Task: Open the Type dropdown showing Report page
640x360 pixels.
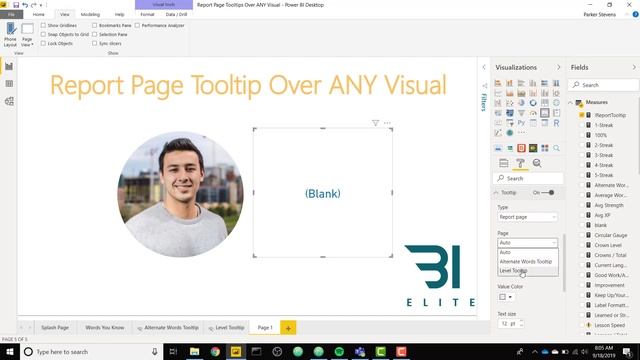Action: [x=527, y=217]
